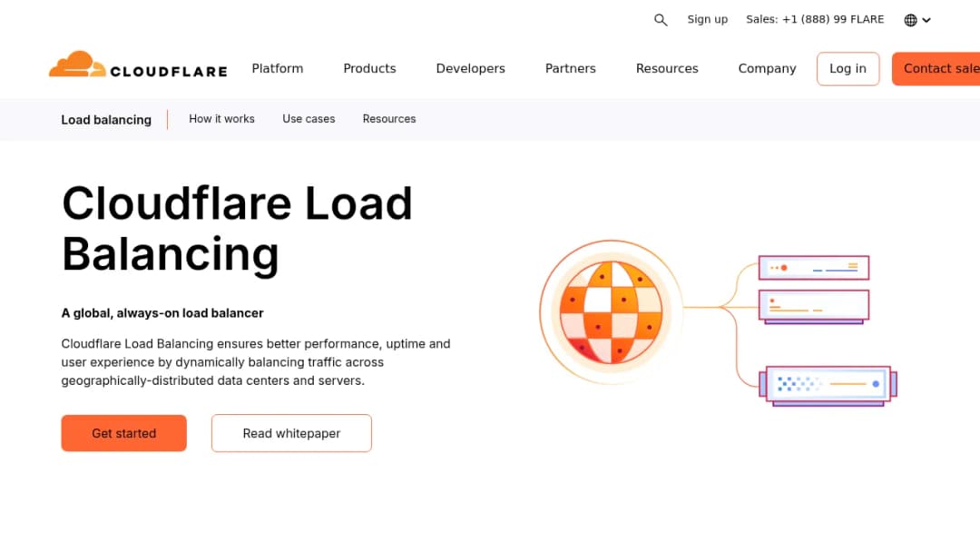Open the Company menu
980x552 pixels.
[x=767, y=68]
